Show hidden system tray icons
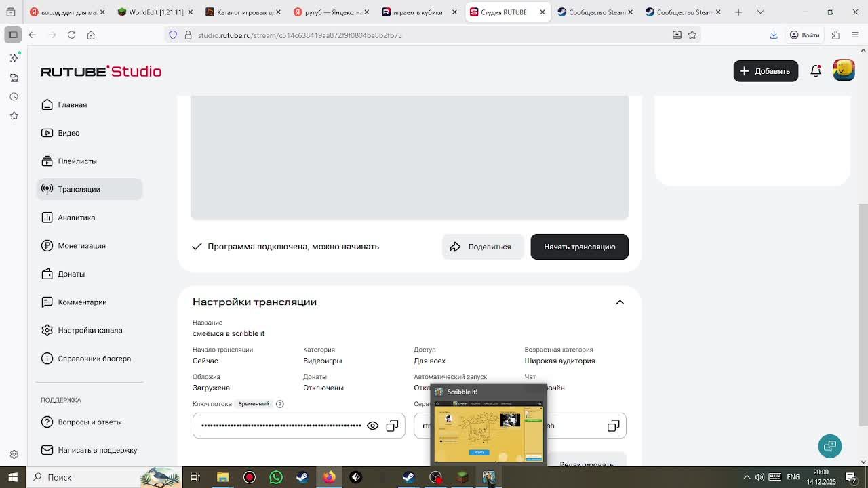Viewport: 868px width, 488px height. (x=747, y=477)
